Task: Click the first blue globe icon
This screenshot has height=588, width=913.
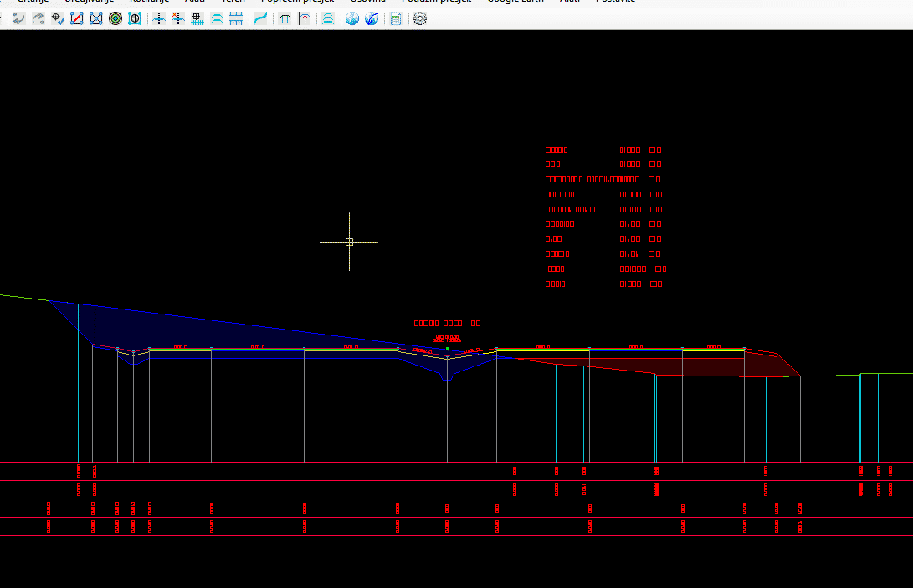Action: click(x=352, y=18)
